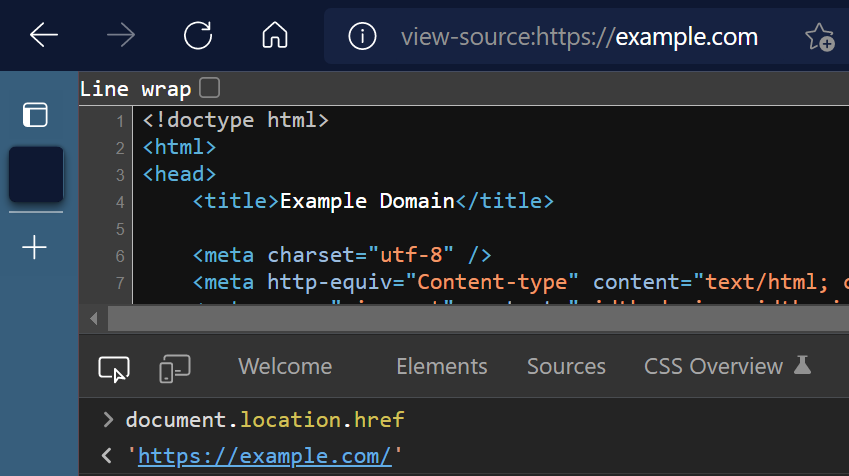Open the tab actions menu icon

[x=35, y=114]
